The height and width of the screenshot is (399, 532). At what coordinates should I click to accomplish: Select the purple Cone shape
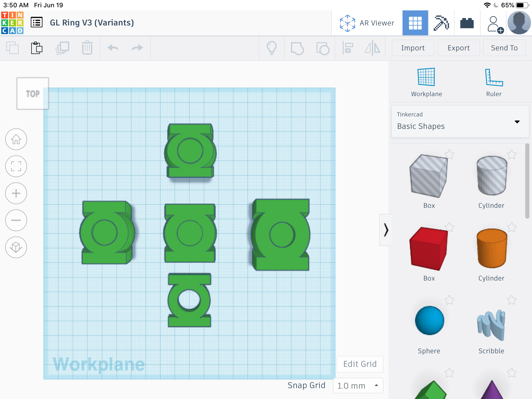pos(492,390)
